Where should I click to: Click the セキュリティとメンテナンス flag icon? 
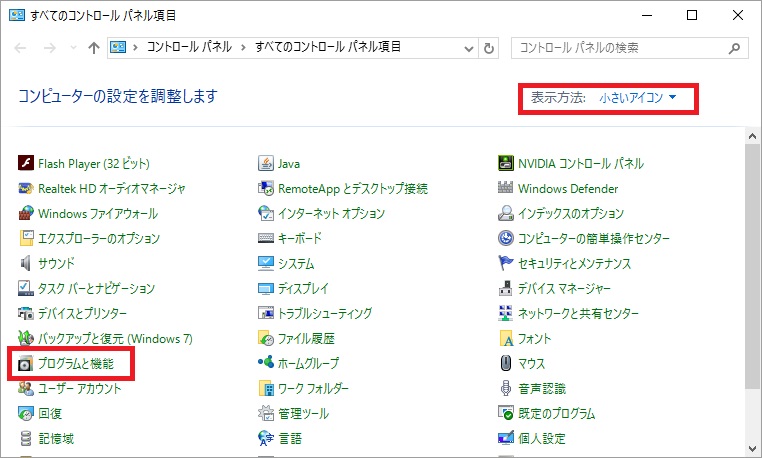coord(506,263)
